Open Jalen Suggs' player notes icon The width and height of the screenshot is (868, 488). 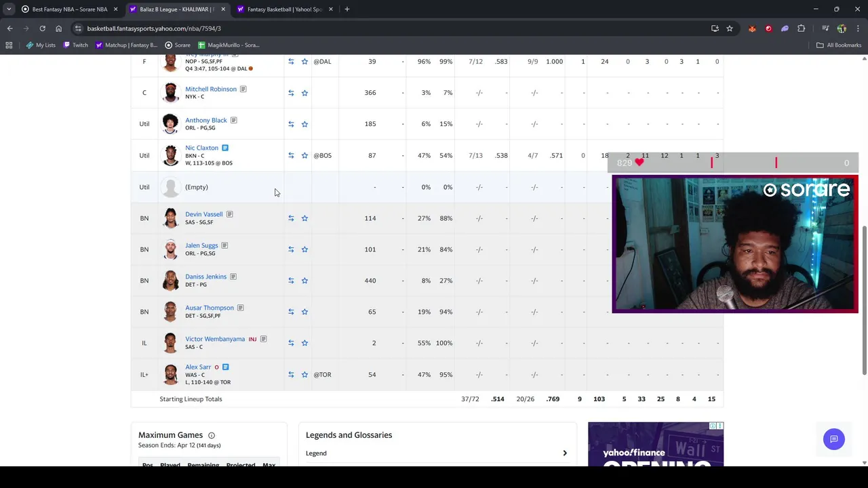[224, 245]
